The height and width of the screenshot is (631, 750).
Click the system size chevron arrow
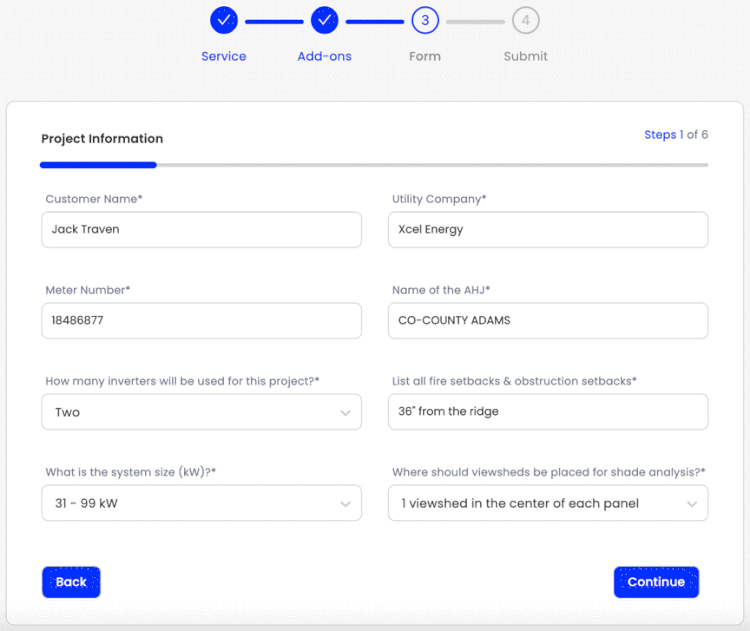tap(345, 504)
